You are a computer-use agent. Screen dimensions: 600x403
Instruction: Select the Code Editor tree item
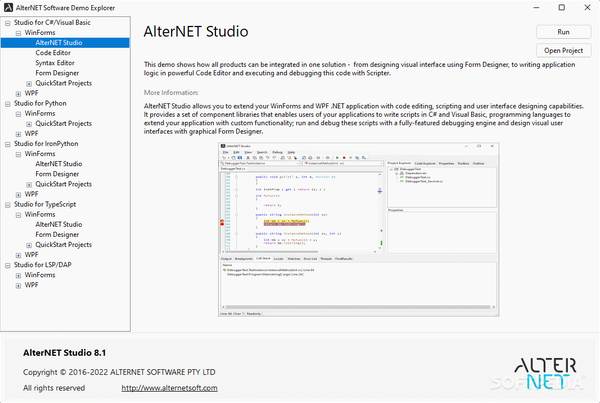[x=53, y=53]
